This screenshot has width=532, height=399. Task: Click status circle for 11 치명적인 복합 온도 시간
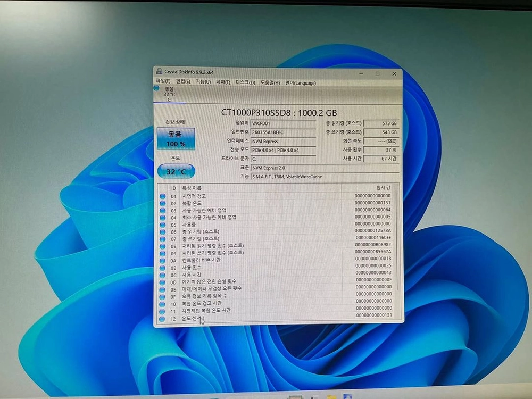pos(162,311)
